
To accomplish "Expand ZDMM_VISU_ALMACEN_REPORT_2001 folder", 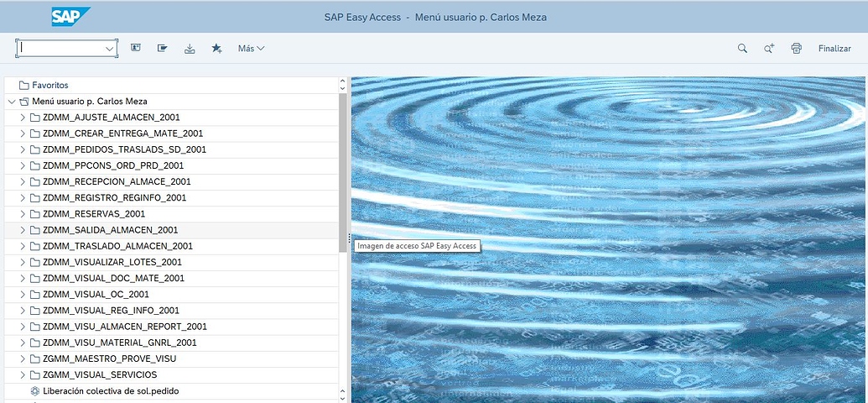I will pyautogui.click(x=23, y=327).
